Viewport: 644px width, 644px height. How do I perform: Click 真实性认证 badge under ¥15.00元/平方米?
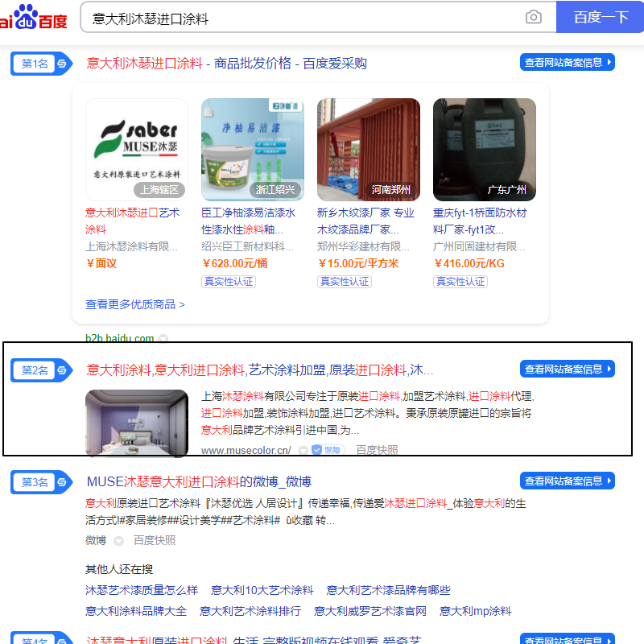345,281
